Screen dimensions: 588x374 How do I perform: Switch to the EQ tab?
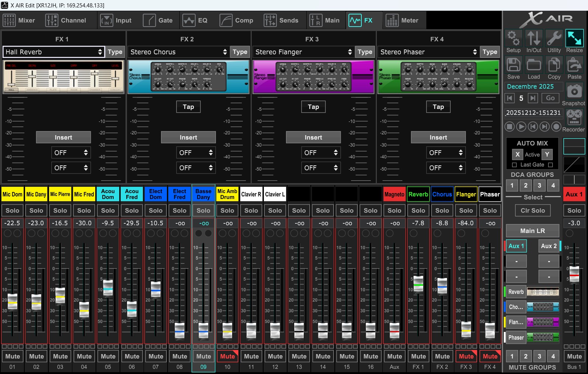click(195, 20)
